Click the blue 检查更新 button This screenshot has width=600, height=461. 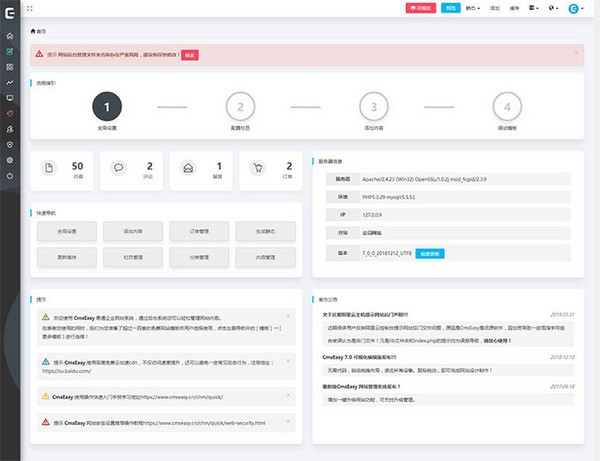coord(430,254)
